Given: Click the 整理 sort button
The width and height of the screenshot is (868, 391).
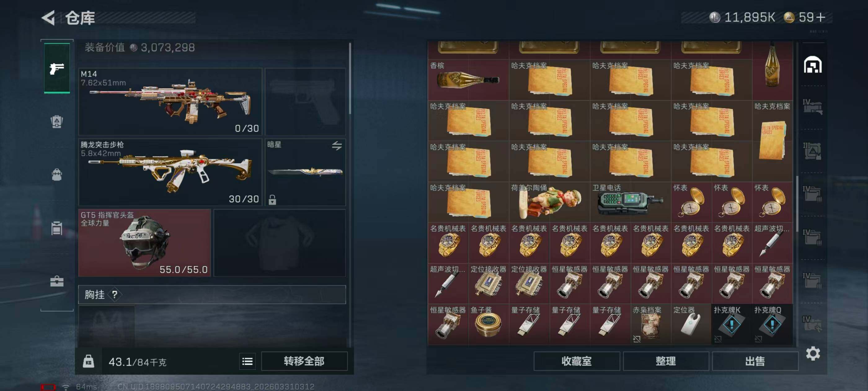Looking at the screenshot, I should coord(666,361).
